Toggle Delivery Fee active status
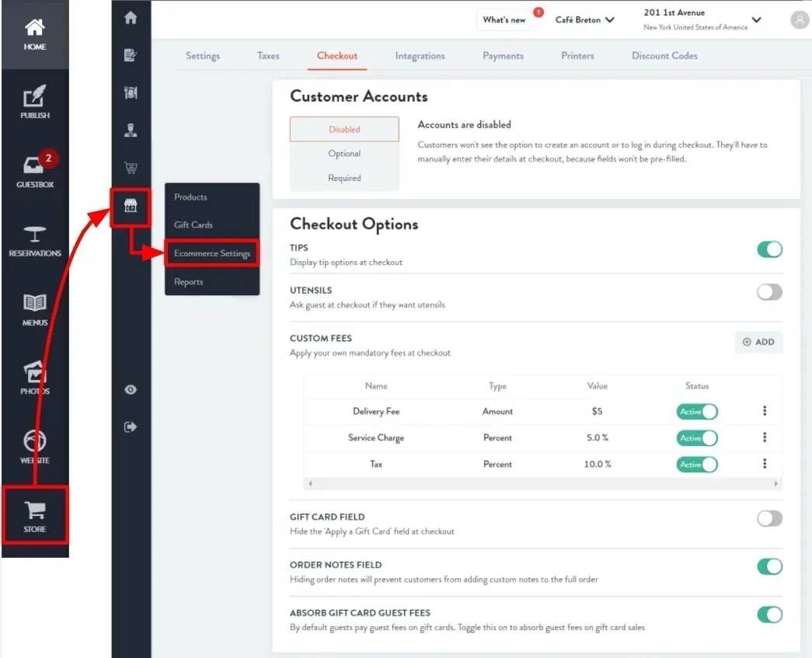The image size is (812, 658). 697,412
